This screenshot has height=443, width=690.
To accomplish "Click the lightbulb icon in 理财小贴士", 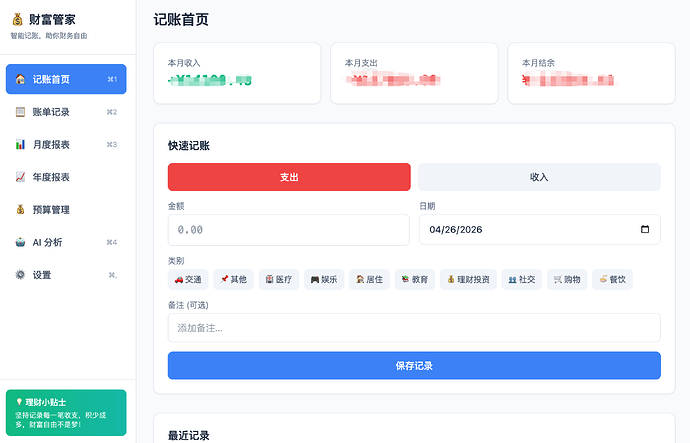I will (19, 402).
